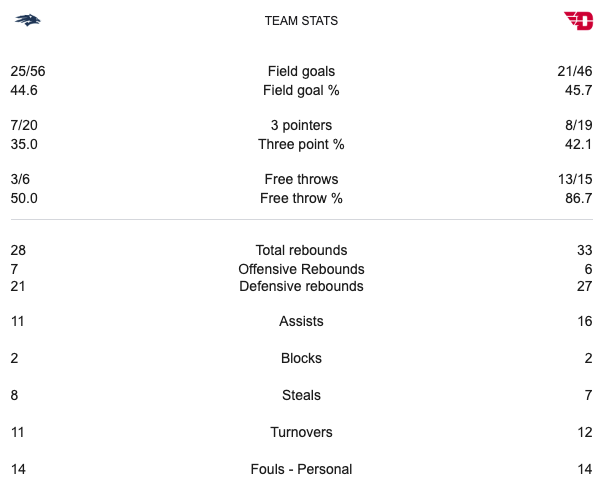The width and height of the screenshot is (604, 495).
Task: Select the Offensive Rebounds label
Action: [301, 269]
